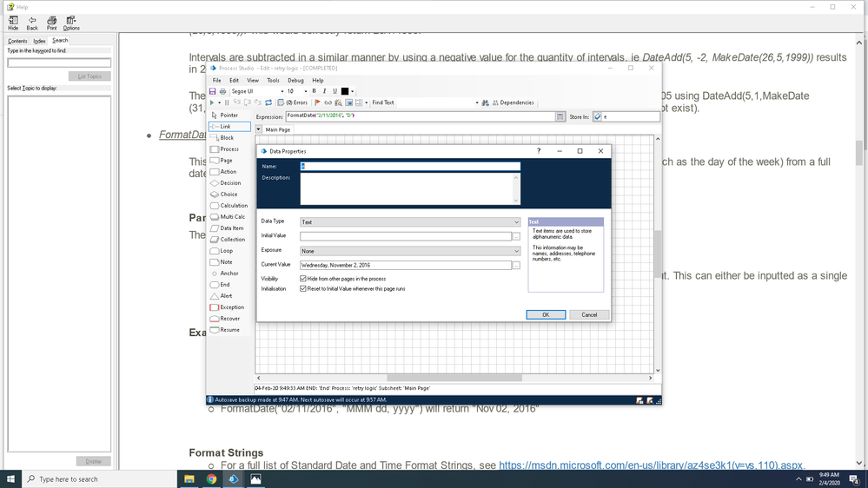Expand the Exposure dropdown
The width and height of the screenshot is (868, 488).
click(x=409, y=251)
